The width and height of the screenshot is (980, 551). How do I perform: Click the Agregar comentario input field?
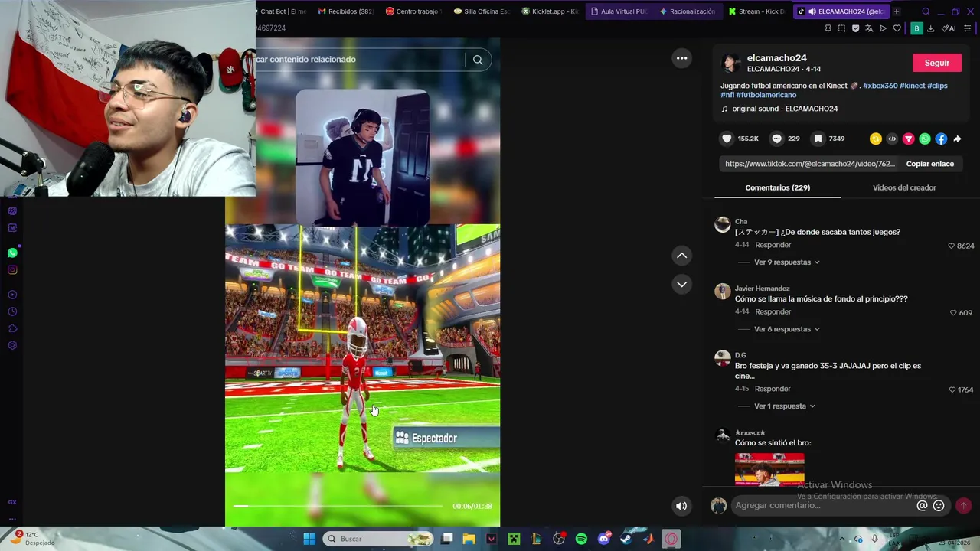point(823,505)
